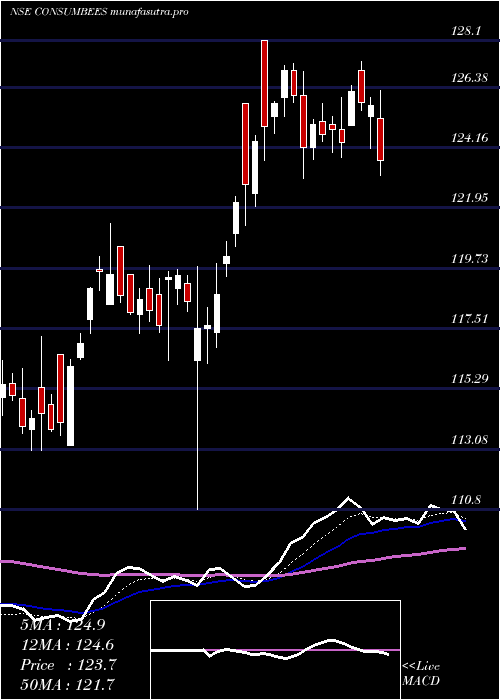This screenshot has height=700, width=500.
Task: Click the <<Live MACD label
Action: pyautogui.click(x=421, y=674)
